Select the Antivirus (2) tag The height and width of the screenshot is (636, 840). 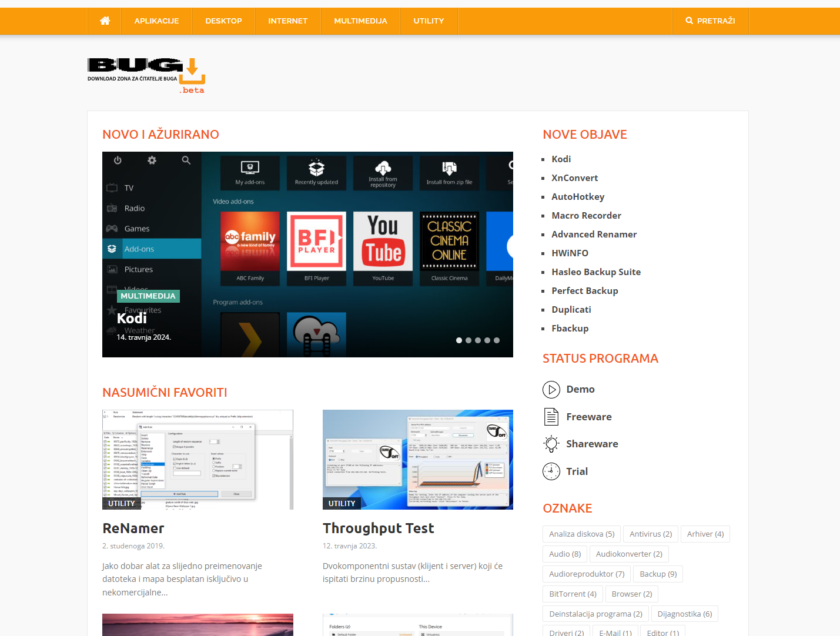[x=651, y=534]
